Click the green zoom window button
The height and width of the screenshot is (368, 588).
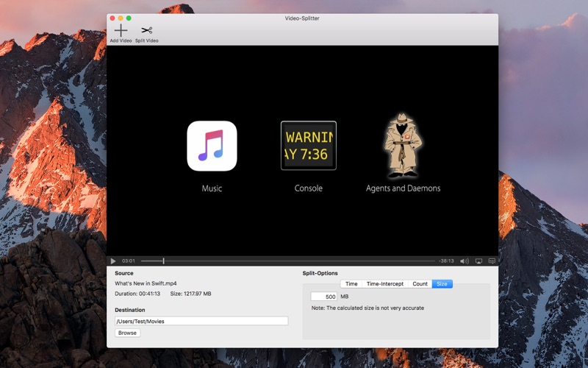[129, 18]
